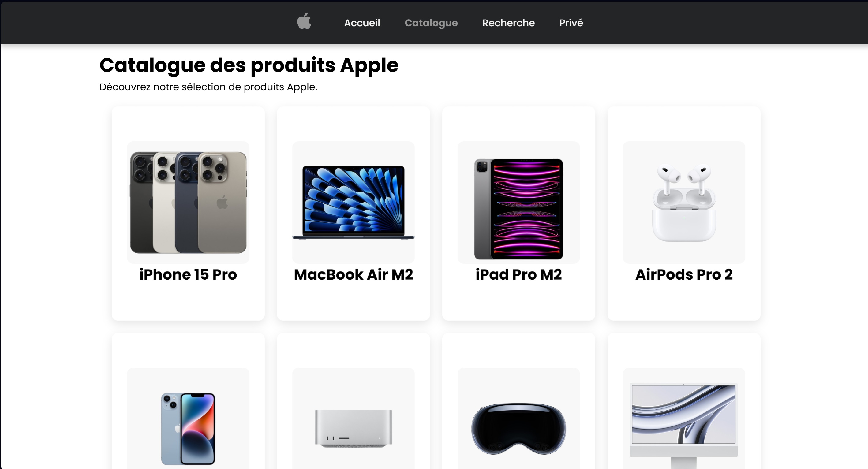Open the Privé section
The width and height of the screenshot is (868, 469).
(571, 23)
